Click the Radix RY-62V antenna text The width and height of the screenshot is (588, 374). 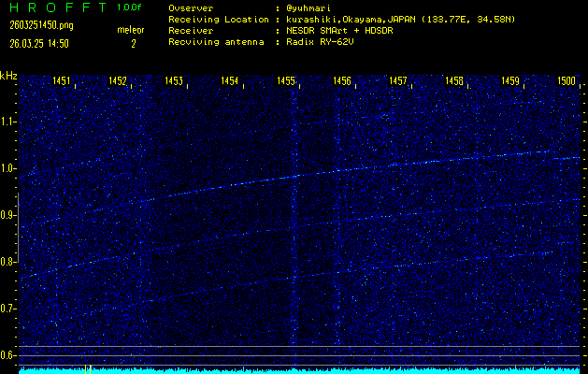point(323,42)
